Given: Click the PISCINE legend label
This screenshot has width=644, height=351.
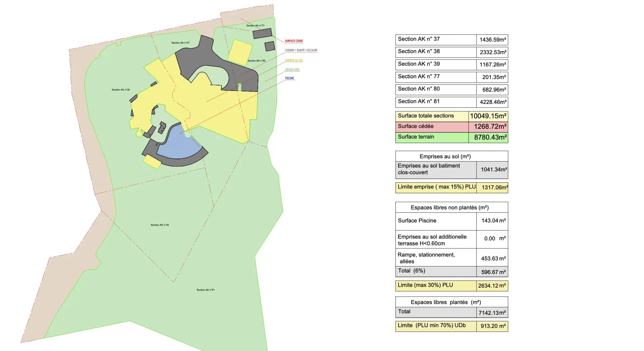Looking at the screenshot, I should pos(289,78).
